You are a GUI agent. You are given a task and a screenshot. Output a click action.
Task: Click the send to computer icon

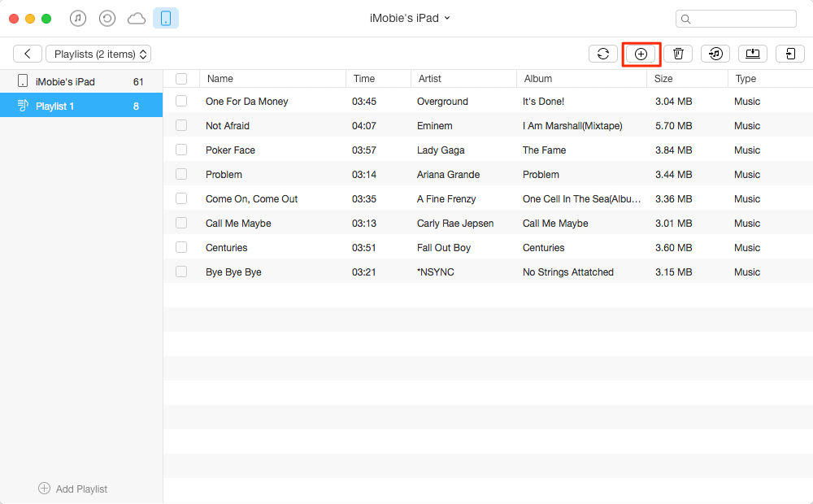[x=753, y=54]
